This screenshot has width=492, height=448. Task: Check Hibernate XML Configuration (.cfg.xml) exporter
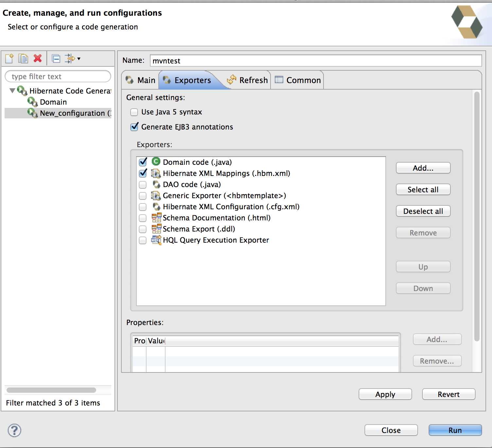[143, 207]
